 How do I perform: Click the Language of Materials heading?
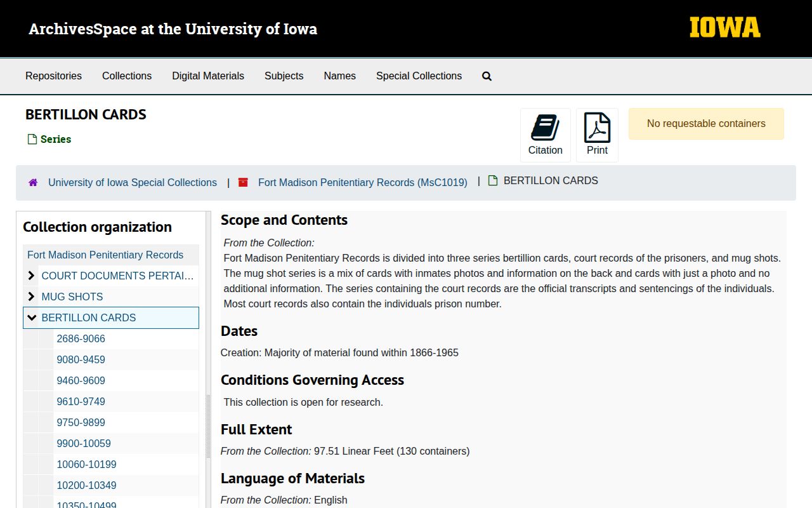coord(292,478)
